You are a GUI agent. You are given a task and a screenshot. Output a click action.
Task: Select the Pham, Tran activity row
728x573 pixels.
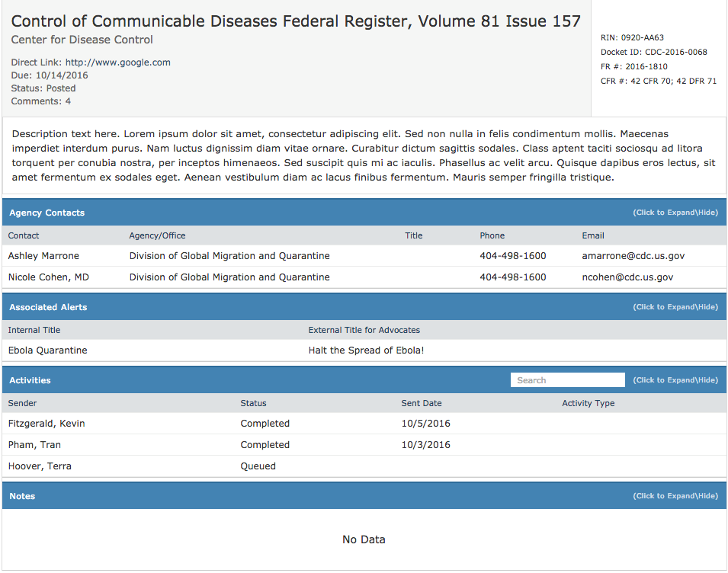coord(364,445)
